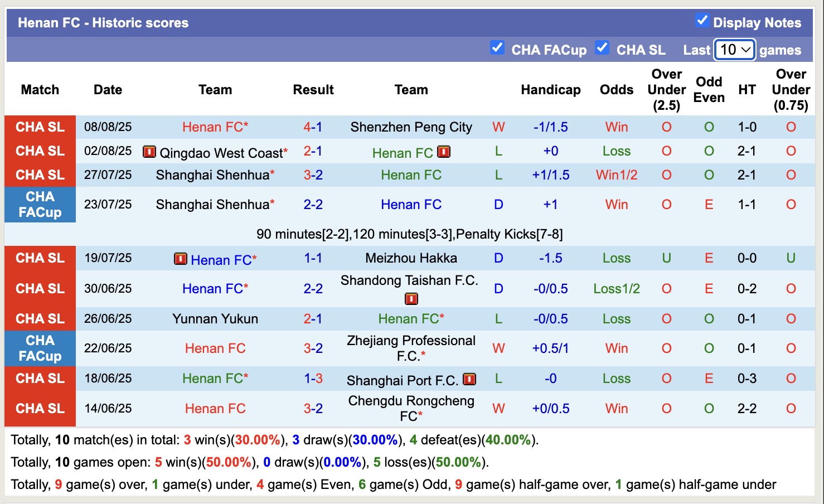Click the penalty kicks note text
The height and width of the screenshot is (504, 824).
[410, 234]
